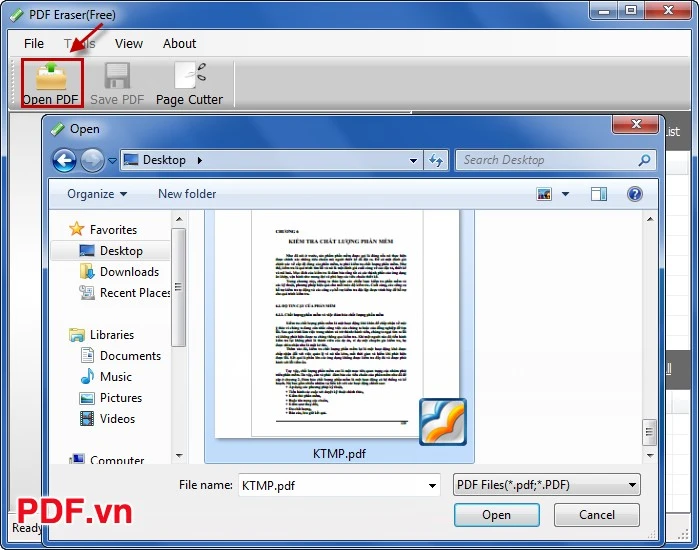
Task: Click the arrow after Desktop in address bar
Action: click(x=200, y=160)
